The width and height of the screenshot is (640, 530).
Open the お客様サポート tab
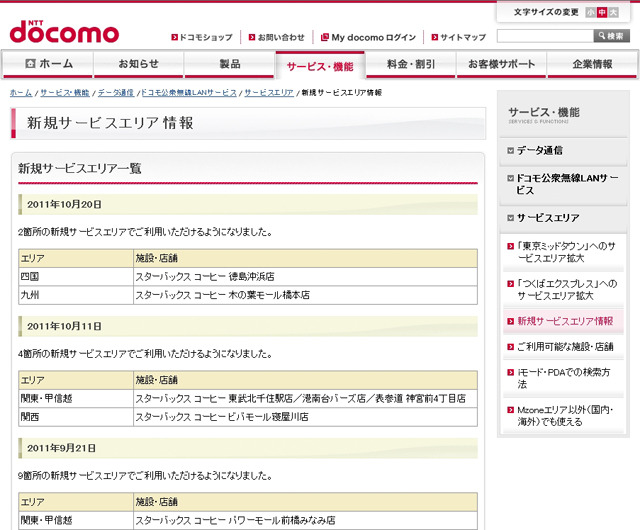pos(501,64)
